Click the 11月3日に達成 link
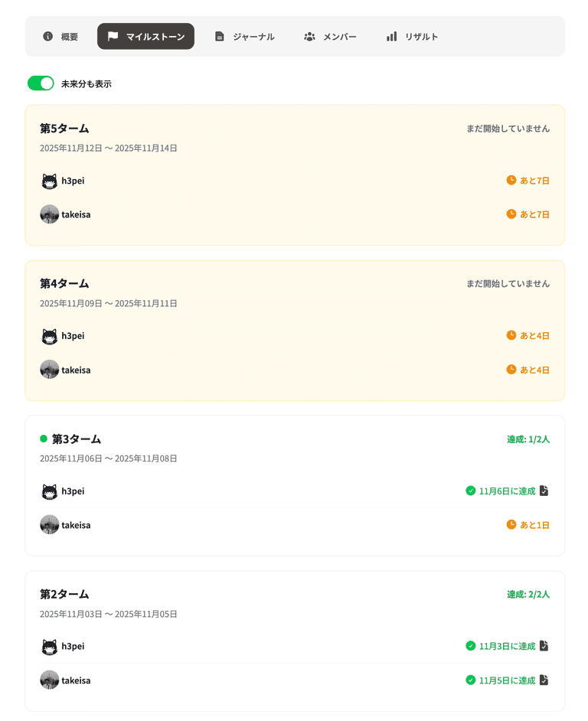This screenshot has height=721, width=588. (x=507, y=646)
